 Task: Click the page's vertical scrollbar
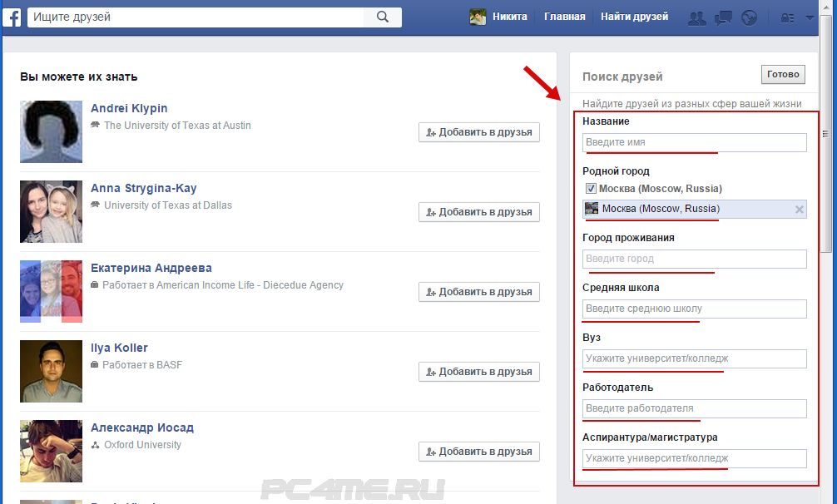[x=825, y=135]
